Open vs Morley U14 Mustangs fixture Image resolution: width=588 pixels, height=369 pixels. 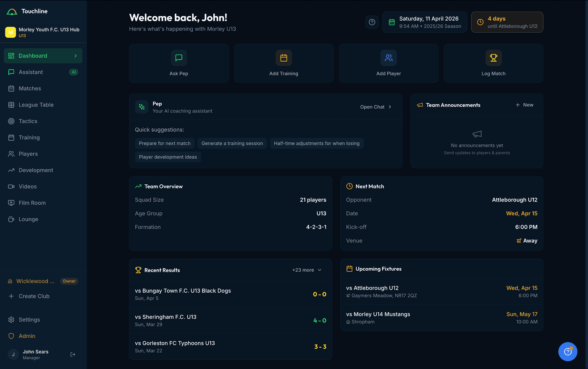442,318
